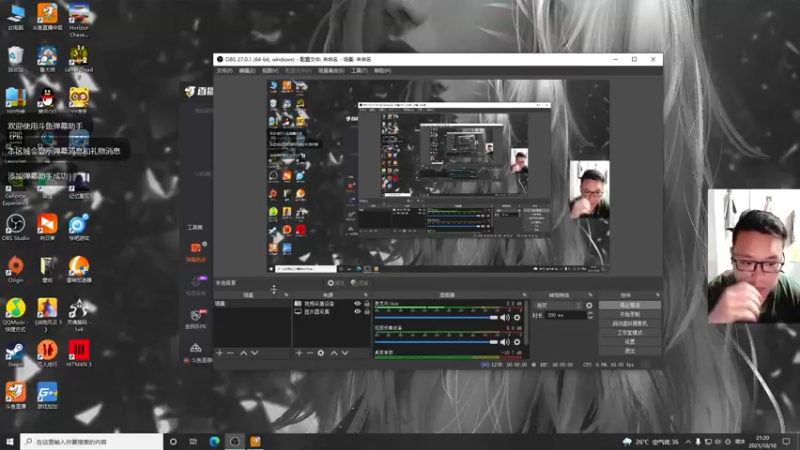This screenshot has width=800, height=450.
Task: Open the Windows Start menu
Action: pos(10,442)
